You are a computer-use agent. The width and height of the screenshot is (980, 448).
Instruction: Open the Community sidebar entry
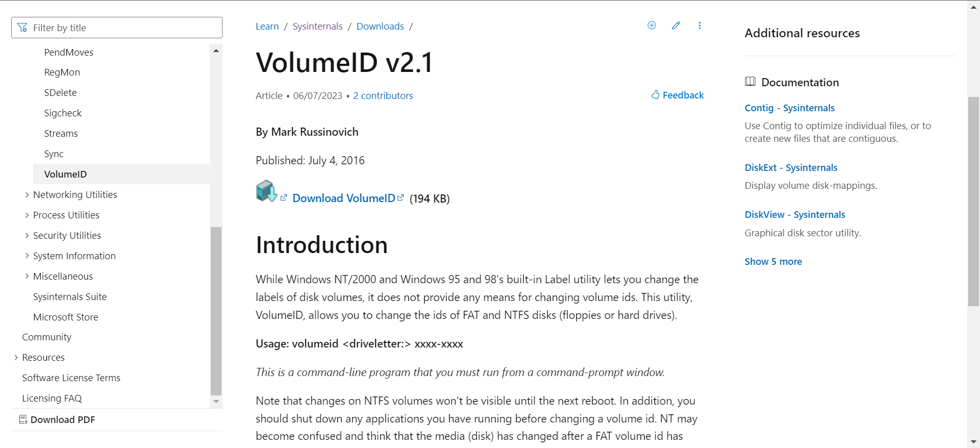point(47,337)
